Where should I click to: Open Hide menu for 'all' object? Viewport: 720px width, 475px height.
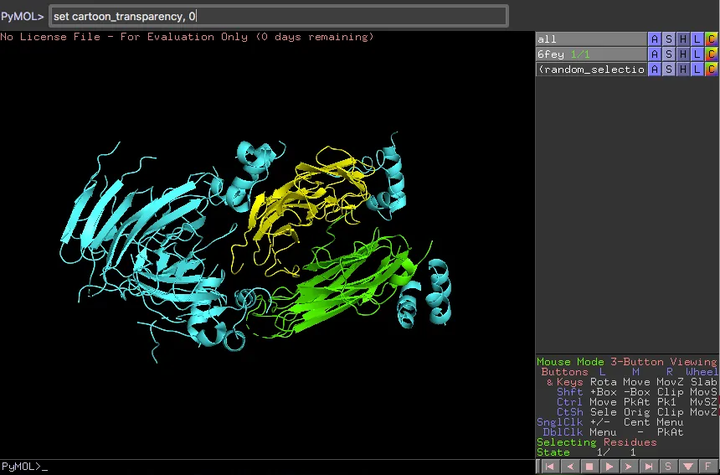click(x=683, y=40)
